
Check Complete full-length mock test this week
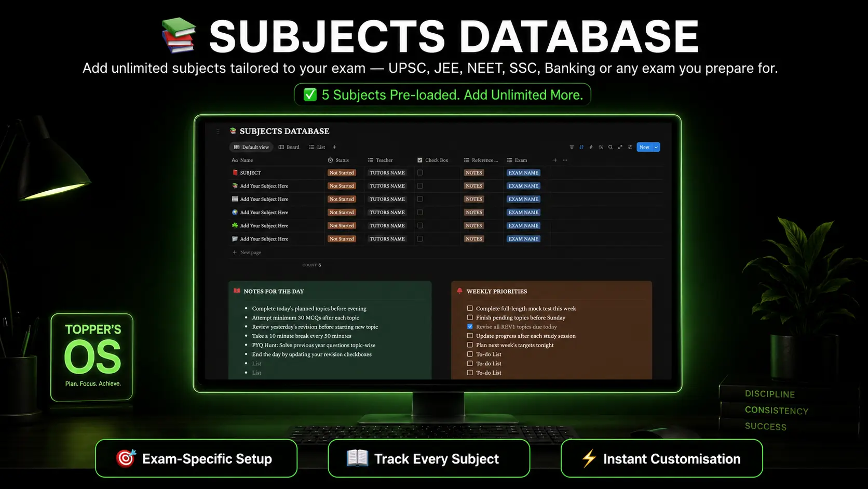click(470, 308)
